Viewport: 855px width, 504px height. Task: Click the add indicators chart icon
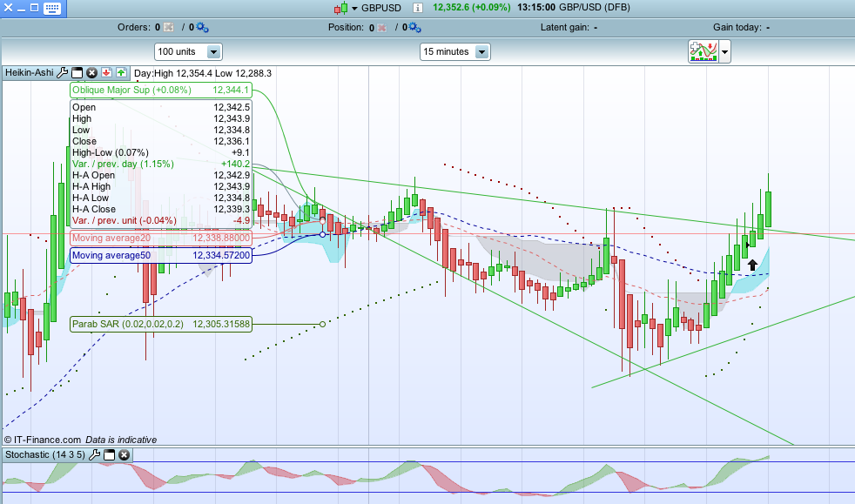[704, 51]
